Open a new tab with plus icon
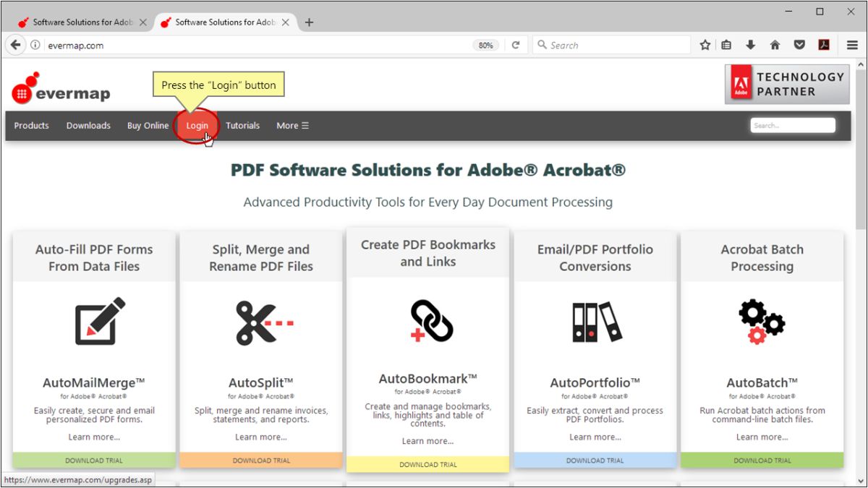868x488 pixels. 309,22
